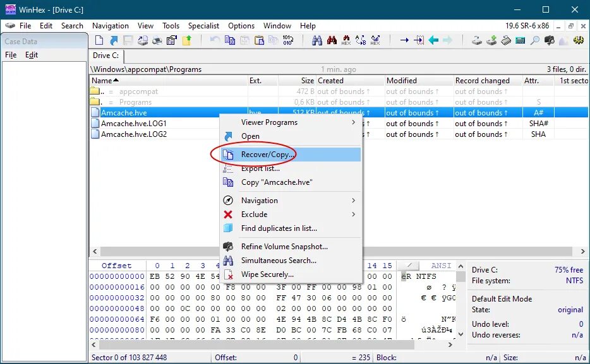Image resolution: width=590 pixels, height=364 pixels.
Task: Click the Copy Block toolbar icon
Action: [x=229, y=40]
